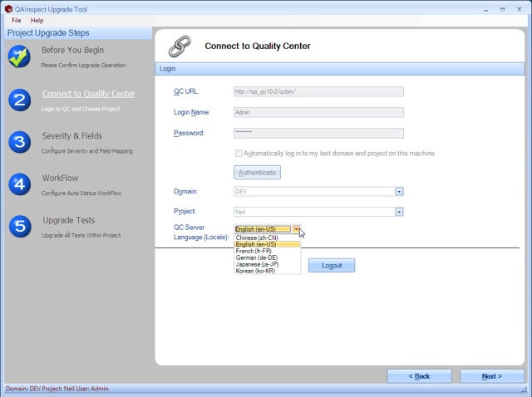Click the Project Upgrade Steps heading
Screen dimensions: 532x397
click(x=48, y=33)
